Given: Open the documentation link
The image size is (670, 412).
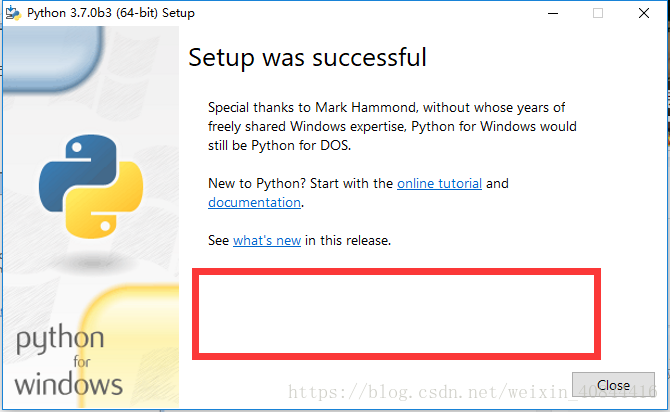Looking at the screenshot, I should pos(254,202).
